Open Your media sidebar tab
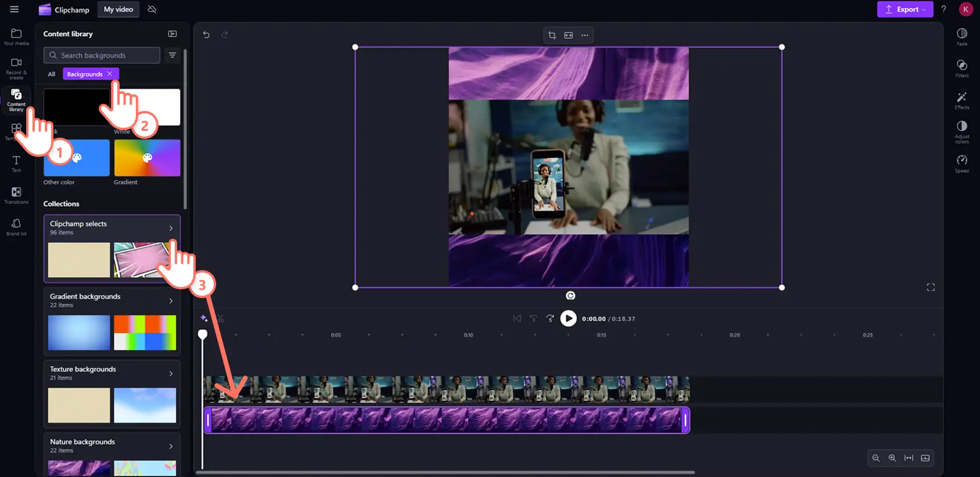Screen dimensions: 980x477 click(16, 37)
